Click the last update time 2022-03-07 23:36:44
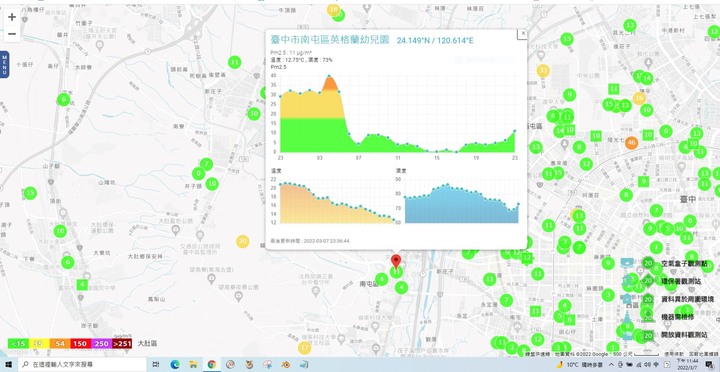Image resolution: width=720 pixels, height=372 pixels. pyautogui.click(x=326, y=241)
